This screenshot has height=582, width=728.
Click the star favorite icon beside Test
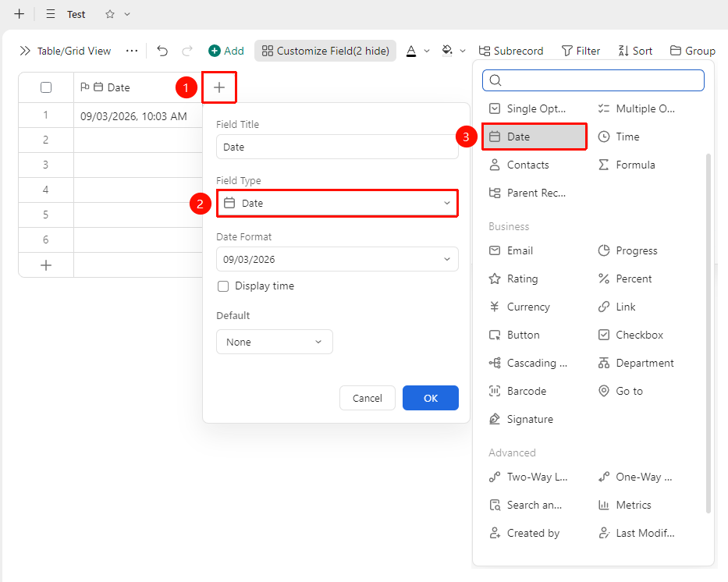tap(110, 14)
